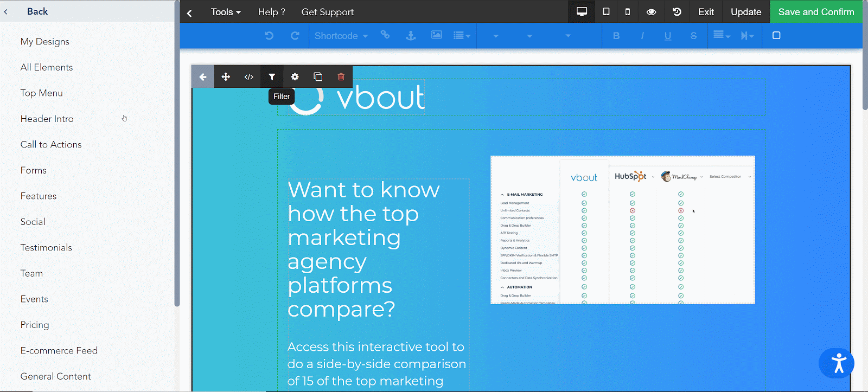This screenshot has height=392, width=868.
Task: Select parent element arrow icon
Action: coord(203,77)
